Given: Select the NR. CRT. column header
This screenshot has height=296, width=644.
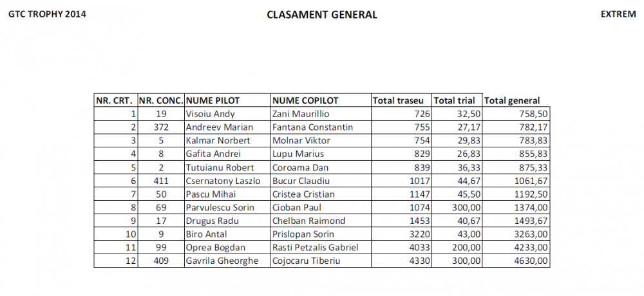Looking at the screenshot, I should click(115, 100).
